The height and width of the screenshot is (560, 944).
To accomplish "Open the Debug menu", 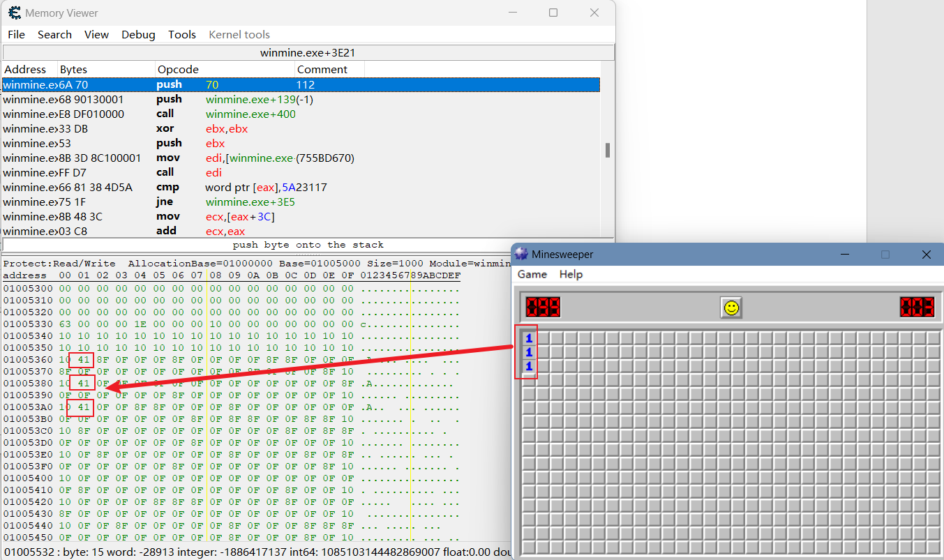I will [x=138, y=34].
